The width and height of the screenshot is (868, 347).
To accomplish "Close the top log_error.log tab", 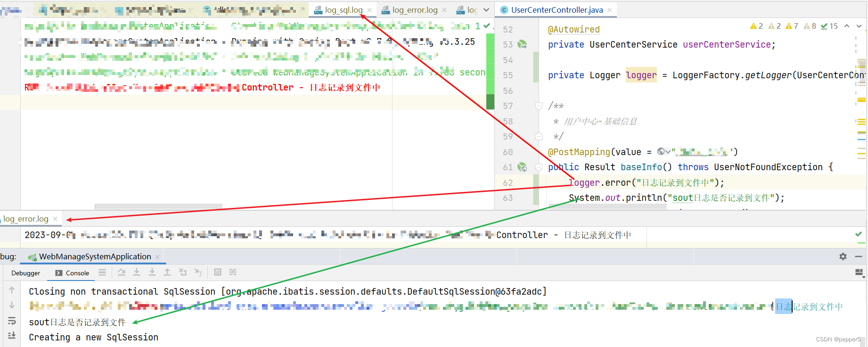I will coord(444,10).
